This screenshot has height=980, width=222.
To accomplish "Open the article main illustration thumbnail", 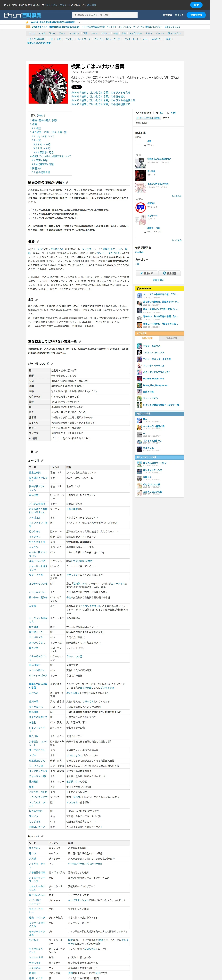I will pyautogui.click(x=48, y=84).
